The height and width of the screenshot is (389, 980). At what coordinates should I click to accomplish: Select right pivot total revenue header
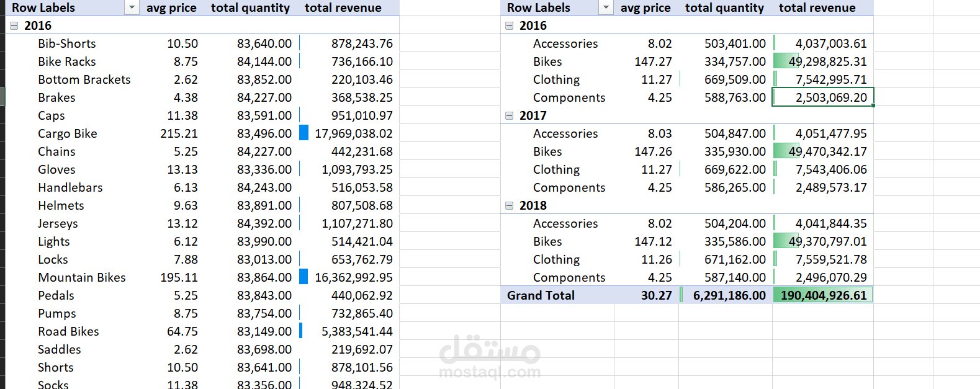coord(817,8)
